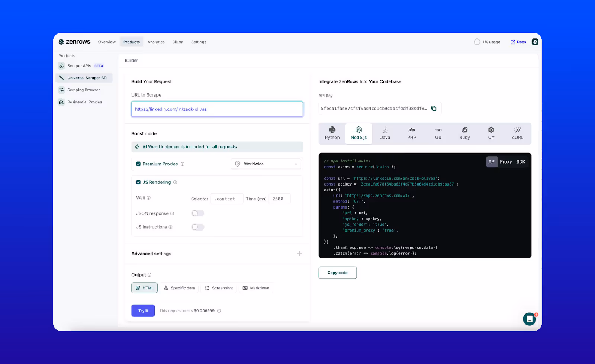595x364 pixels.
Task: Click the AI Web Unblocker lightning icon
Action: point(137,147)
